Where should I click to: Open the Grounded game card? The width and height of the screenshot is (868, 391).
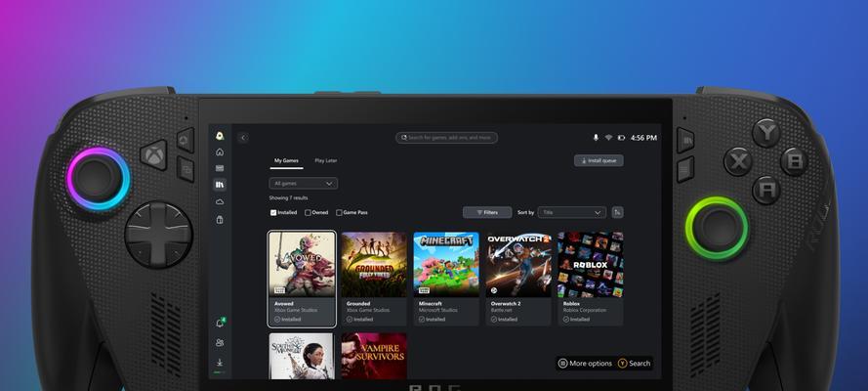point(374,279)
